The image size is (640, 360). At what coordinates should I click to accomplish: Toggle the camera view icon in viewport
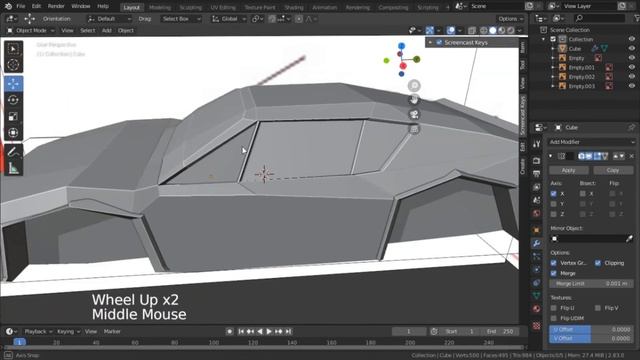[414, 114]
